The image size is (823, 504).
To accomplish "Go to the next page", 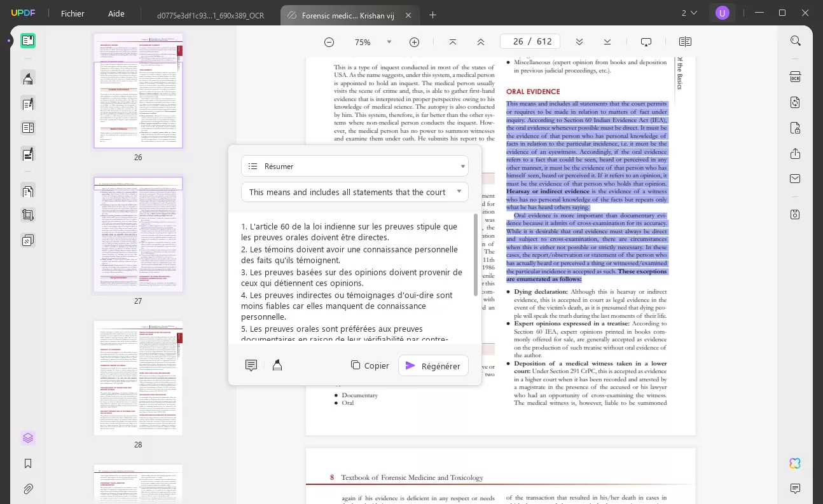I will 579,42.
